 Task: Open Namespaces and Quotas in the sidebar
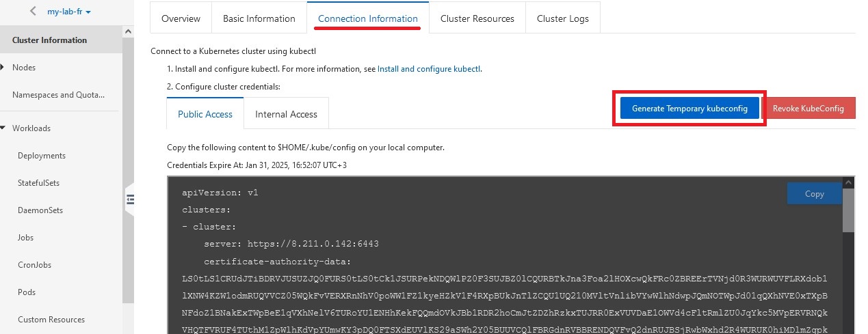tap(59, 95)
